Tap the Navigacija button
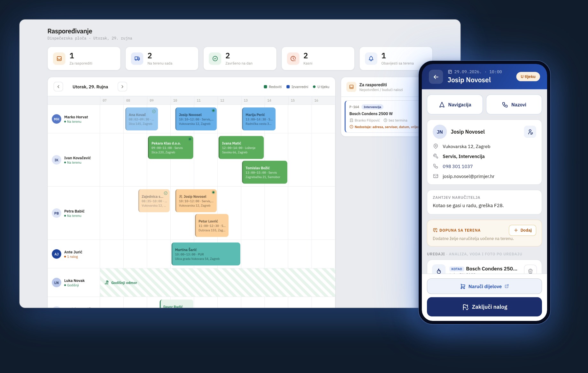588x373 pixels. [455, 105]
